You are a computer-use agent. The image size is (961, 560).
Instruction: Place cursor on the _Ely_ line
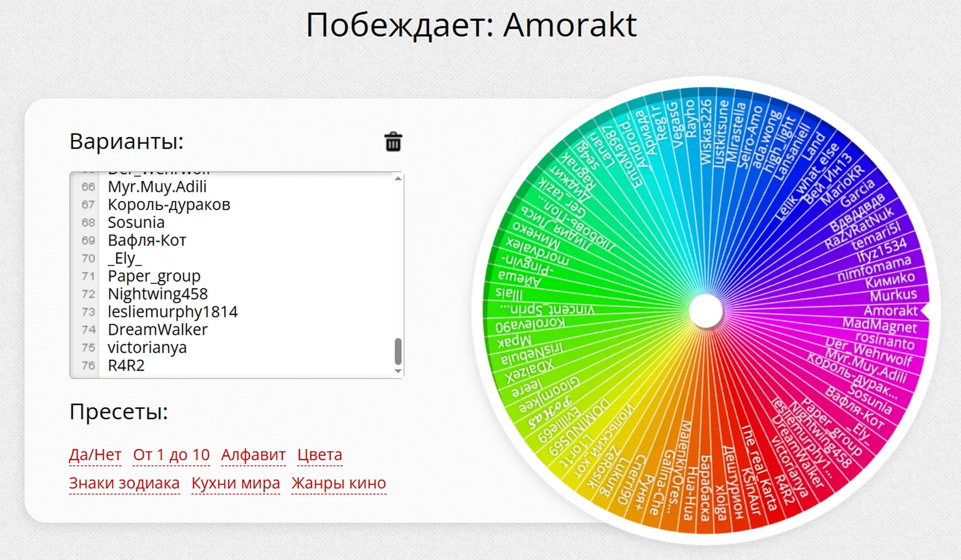pyautogui.click(x=125, y=258)
